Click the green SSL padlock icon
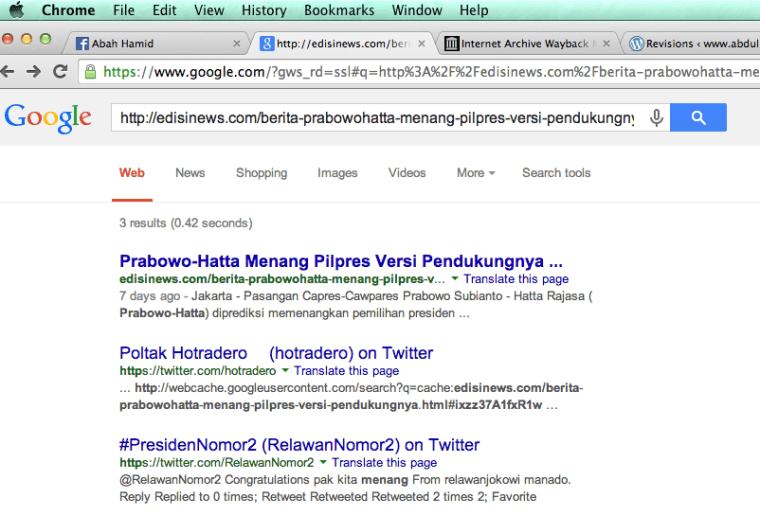Screen dimensions: 760x516 pos(90,72)
